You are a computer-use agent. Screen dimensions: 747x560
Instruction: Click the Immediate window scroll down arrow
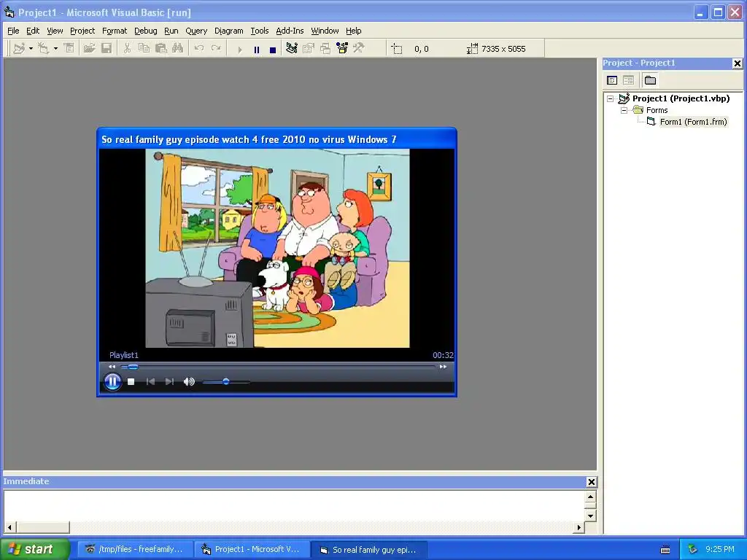pyautogui.click(x=590, y=516)
